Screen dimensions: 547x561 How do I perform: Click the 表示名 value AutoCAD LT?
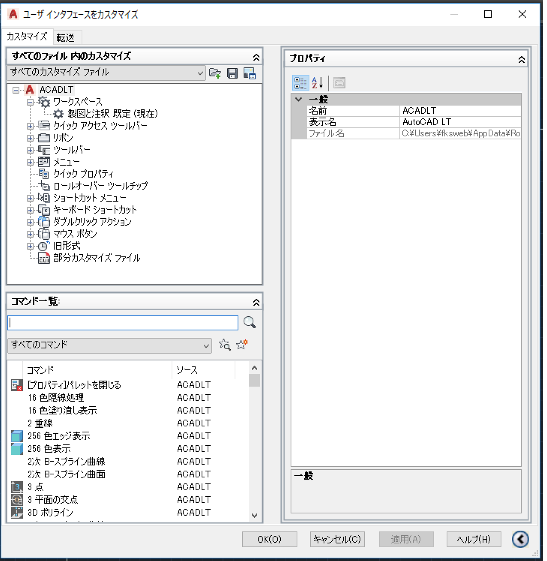point(460,122)
